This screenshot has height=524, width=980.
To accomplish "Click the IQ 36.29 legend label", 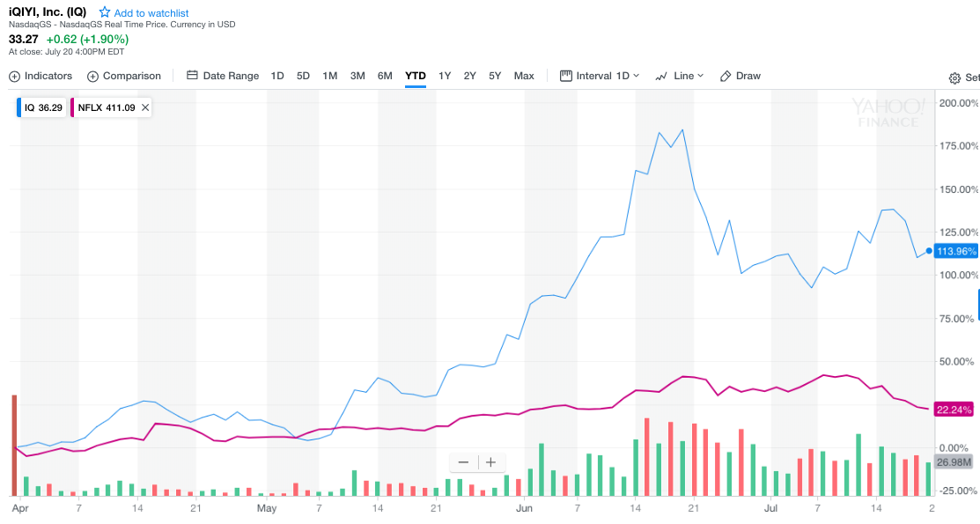I will coord(43,107).
